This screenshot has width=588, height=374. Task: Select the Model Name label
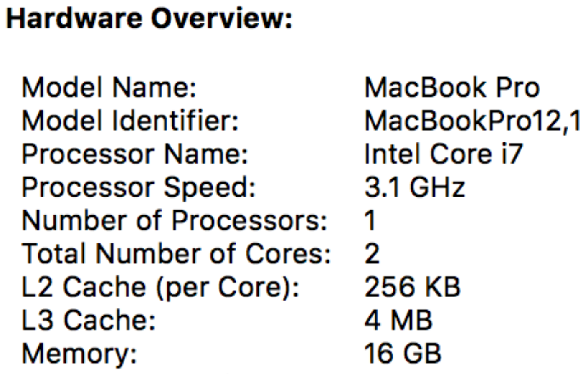(109, 88)
